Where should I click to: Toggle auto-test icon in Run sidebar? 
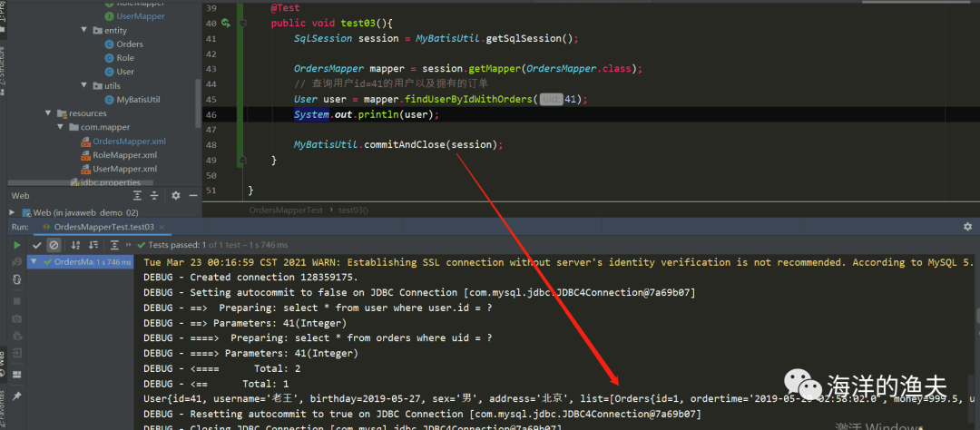pyautogui.click(x=17, y=280)
